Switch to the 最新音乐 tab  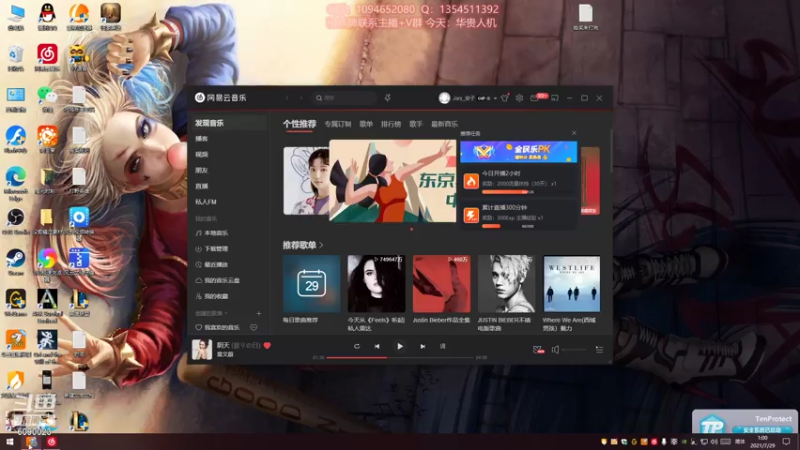(x=444, y=124)
